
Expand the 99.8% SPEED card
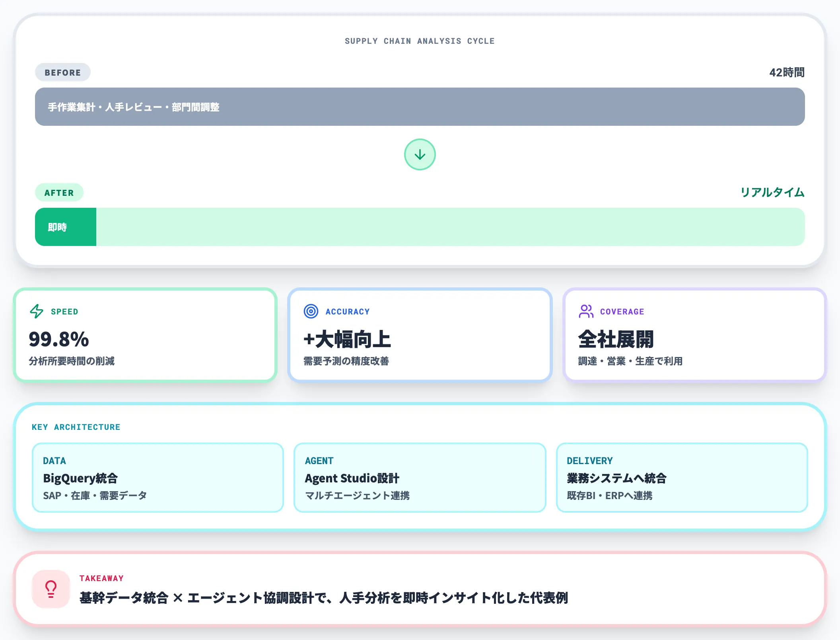click(146, 335)
